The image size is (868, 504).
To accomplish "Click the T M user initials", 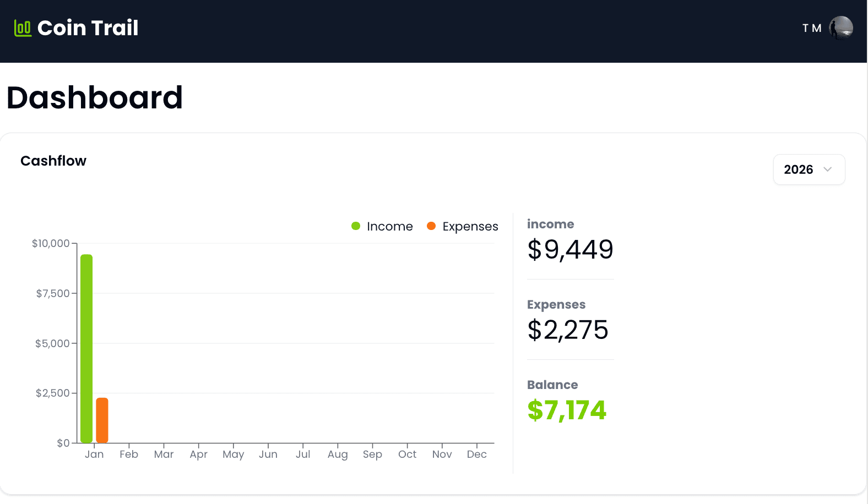I will click(812, 28).
